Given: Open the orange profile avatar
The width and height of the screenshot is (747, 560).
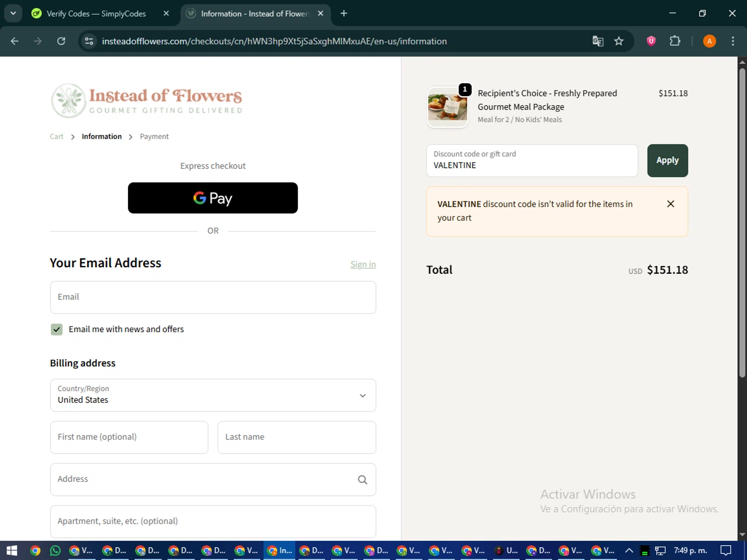Looking at the screenshot, I should coord(710,41).
